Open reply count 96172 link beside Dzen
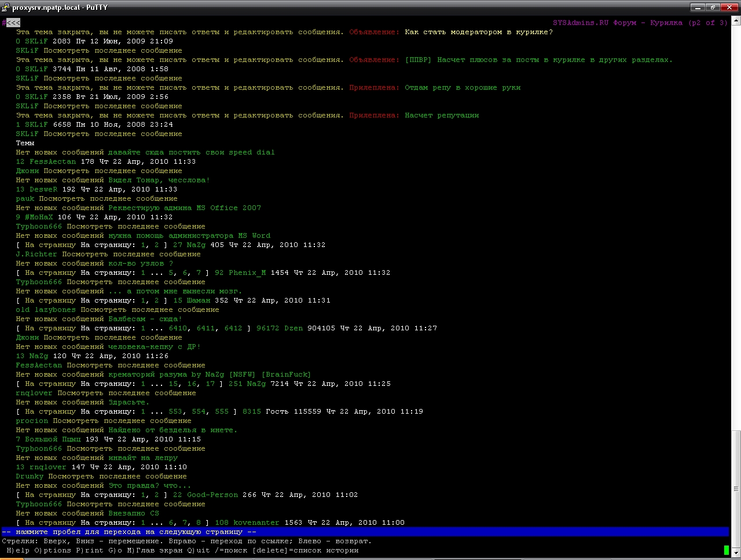This screenshot has width=741, height=560. pyautogui.click(x=268, y=328)
